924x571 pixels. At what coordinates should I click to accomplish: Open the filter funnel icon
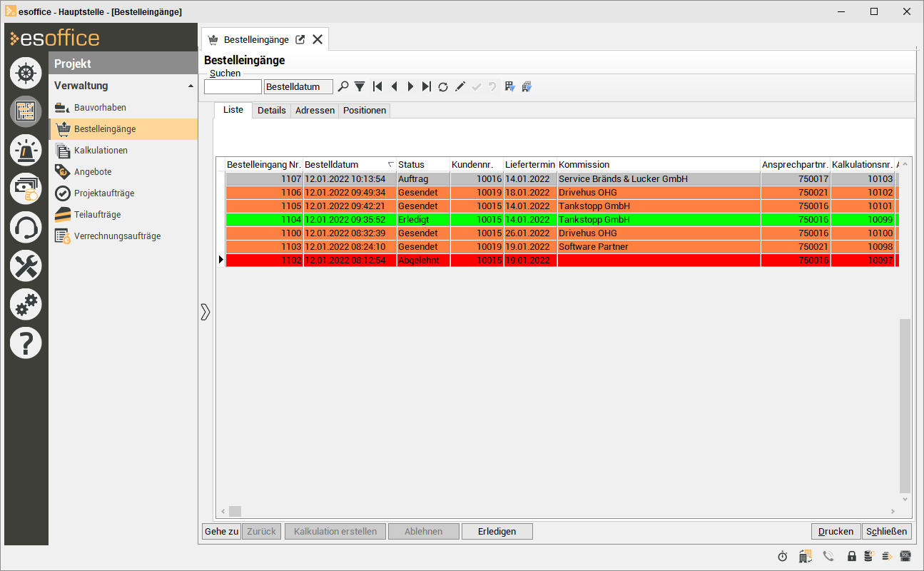[x=360, y=86]
